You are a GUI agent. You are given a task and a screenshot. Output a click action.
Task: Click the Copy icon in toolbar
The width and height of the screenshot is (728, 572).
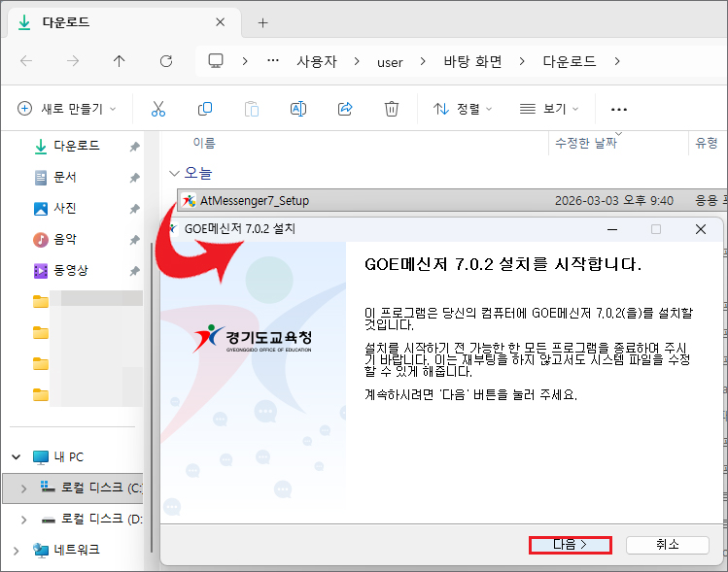click(205, 109)
